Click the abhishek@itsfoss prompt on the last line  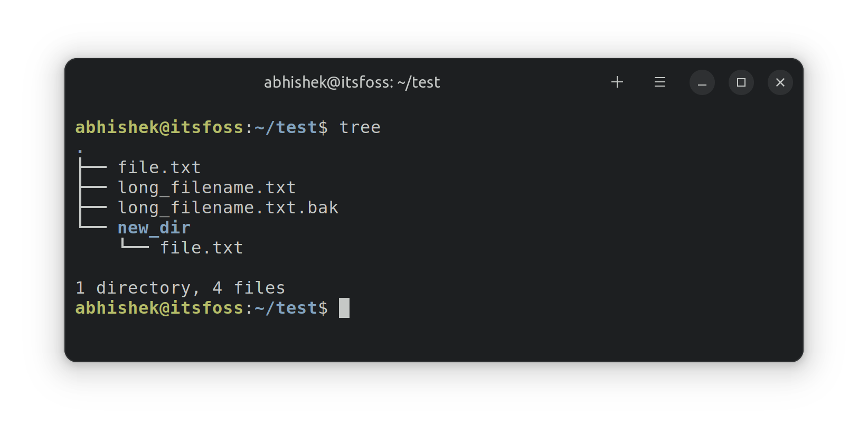(159, 307)
